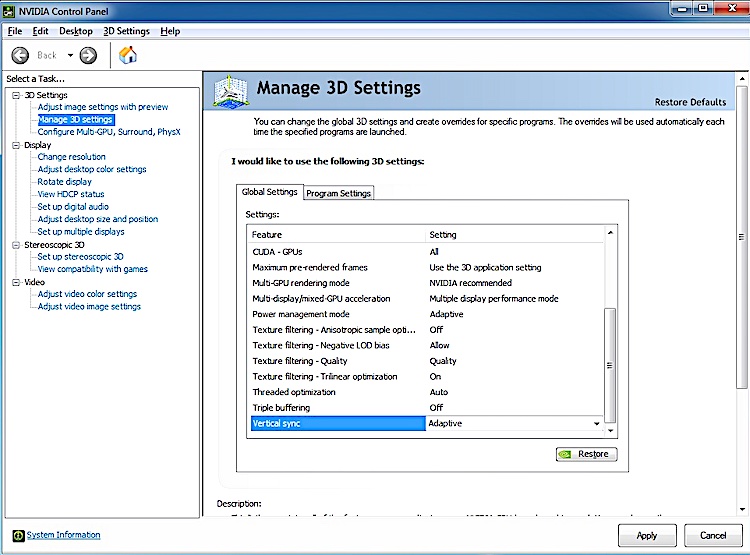750x555 pixels.
Task: Click the System Information icon
Action: (x=18, y=535)
